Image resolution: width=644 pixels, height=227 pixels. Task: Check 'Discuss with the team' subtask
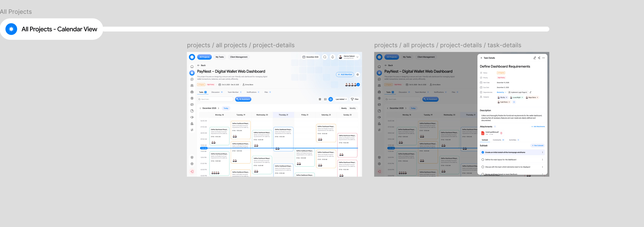pos(483,167)
